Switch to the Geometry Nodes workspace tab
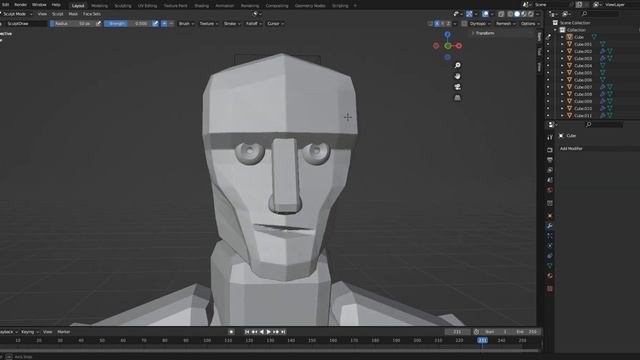 (x=310, y=6)
